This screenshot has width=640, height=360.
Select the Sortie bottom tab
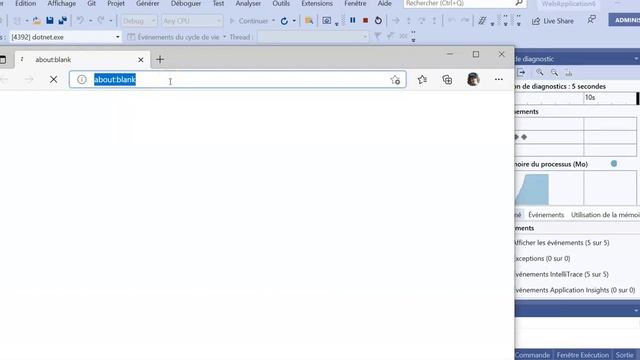pyautogui.click(x=624, y=355)
